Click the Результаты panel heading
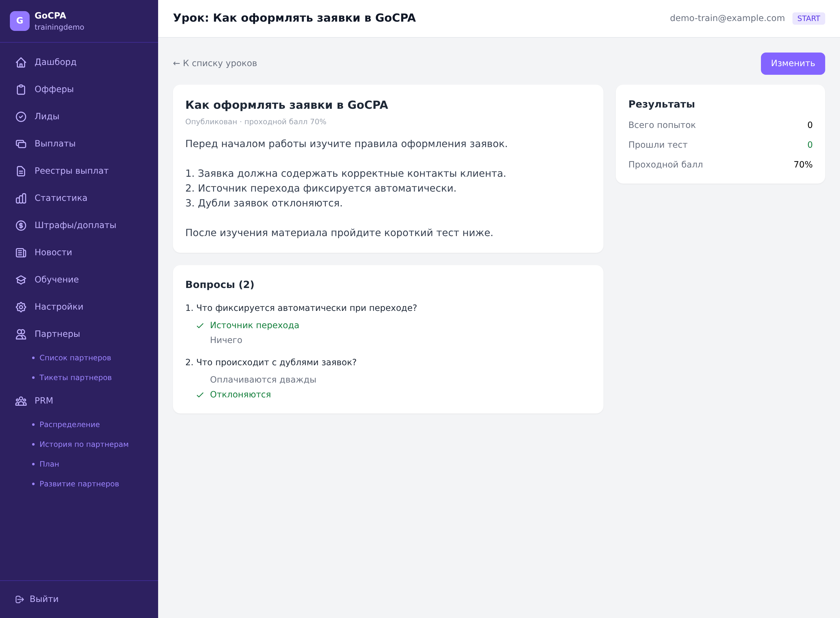Image resolution: width=840 pixels, height=618 pixels. tap(661, 104)
